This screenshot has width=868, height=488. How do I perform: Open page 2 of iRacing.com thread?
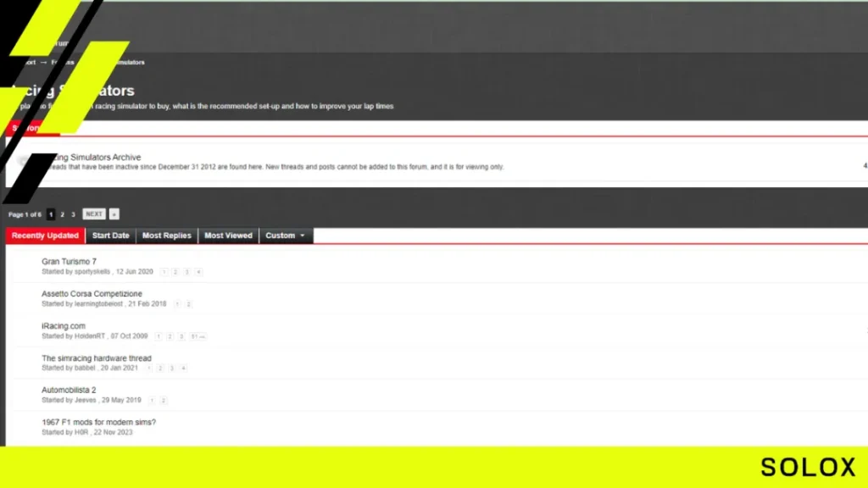click(170, 335)
